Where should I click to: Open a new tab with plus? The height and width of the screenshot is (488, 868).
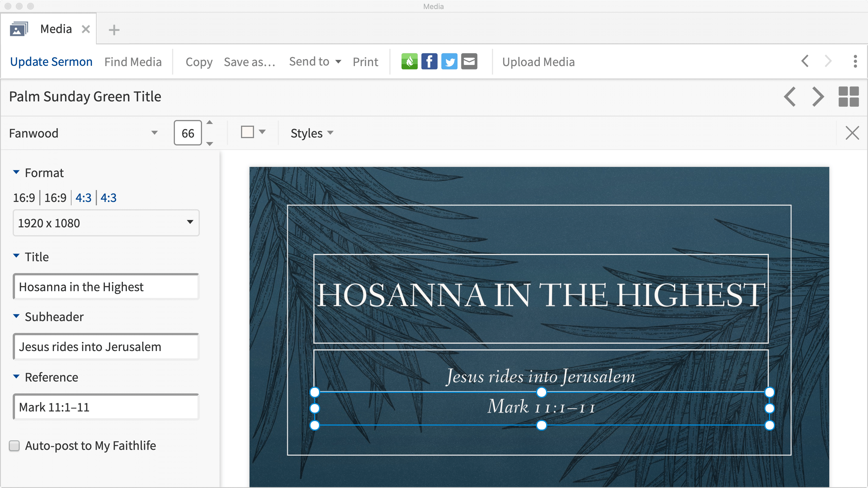click(x=114, y=30)
